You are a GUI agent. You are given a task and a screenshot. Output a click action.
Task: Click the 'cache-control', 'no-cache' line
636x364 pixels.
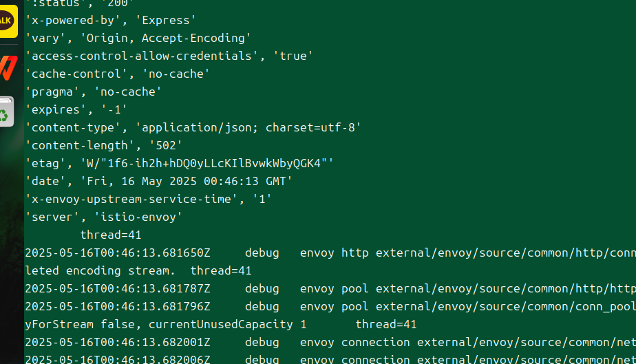118,74
